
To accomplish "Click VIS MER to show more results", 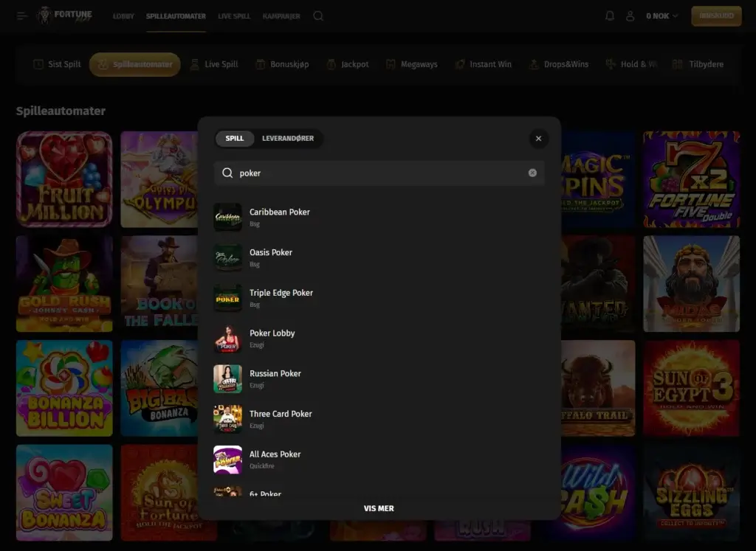I will pos(379,508).
